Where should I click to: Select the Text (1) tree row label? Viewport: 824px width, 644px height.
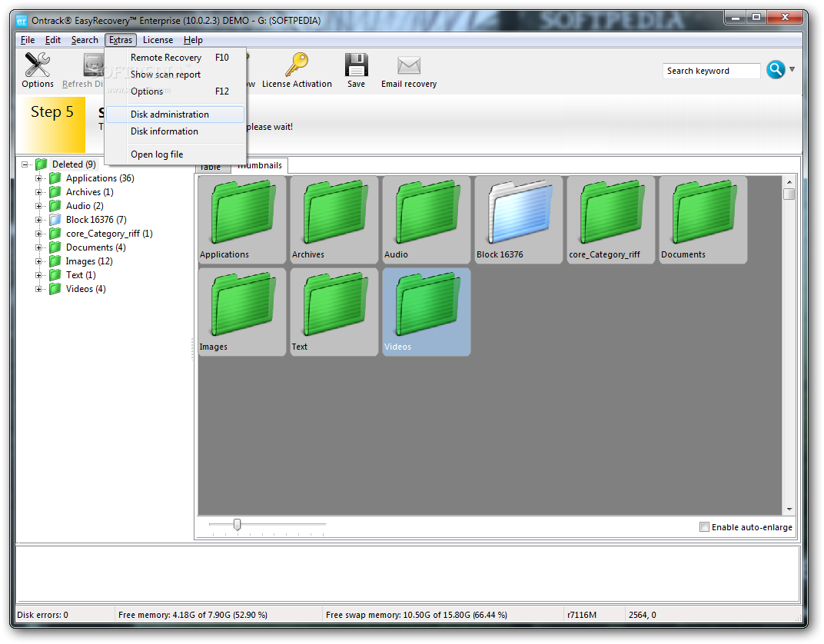click(81, 274)
